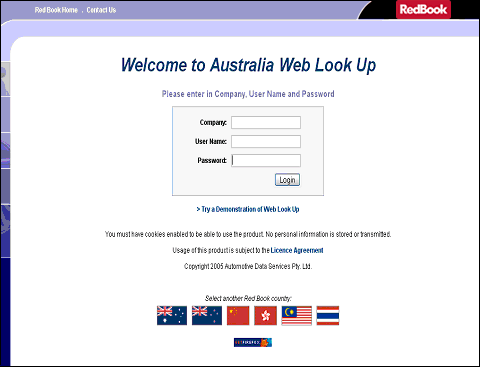The image size is (480, 367).
Task: Select the Hong Kong flag
Action: 265,315
